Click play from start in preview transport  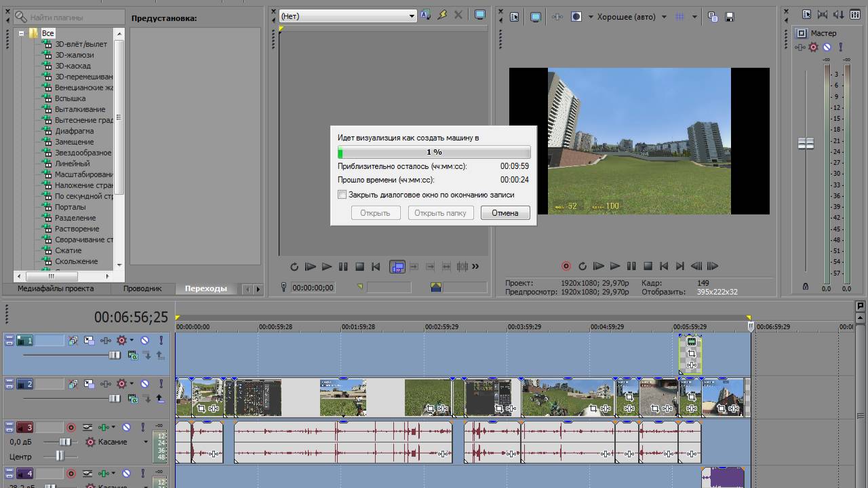coord(598,267)
